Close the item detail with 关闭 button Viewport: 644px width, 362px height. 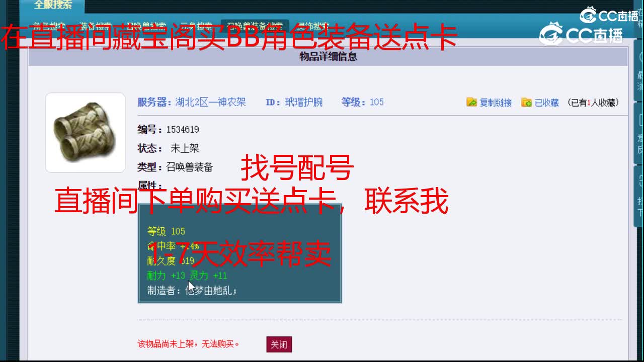(x=279, y=344)
